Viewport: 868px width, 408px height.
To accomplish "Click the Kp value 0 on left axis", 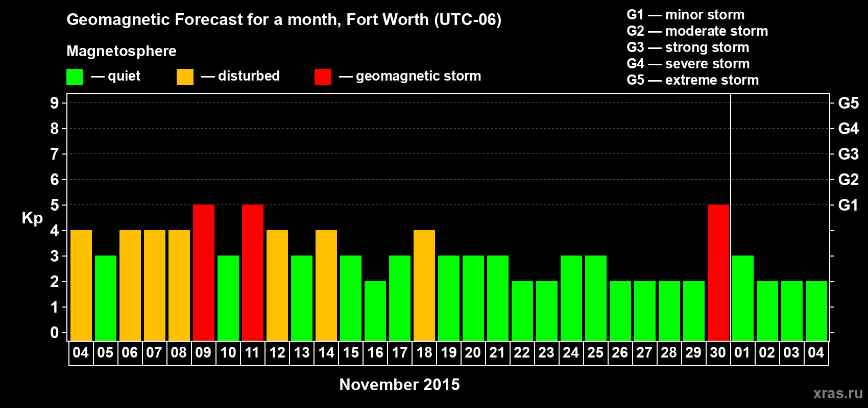I will tap(54, 333).
